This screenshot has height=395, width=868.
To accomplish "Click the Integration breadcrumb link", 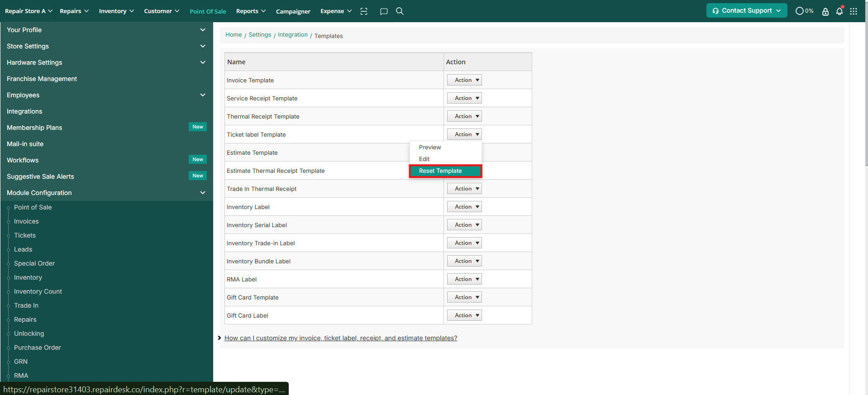I will (293, 35).
